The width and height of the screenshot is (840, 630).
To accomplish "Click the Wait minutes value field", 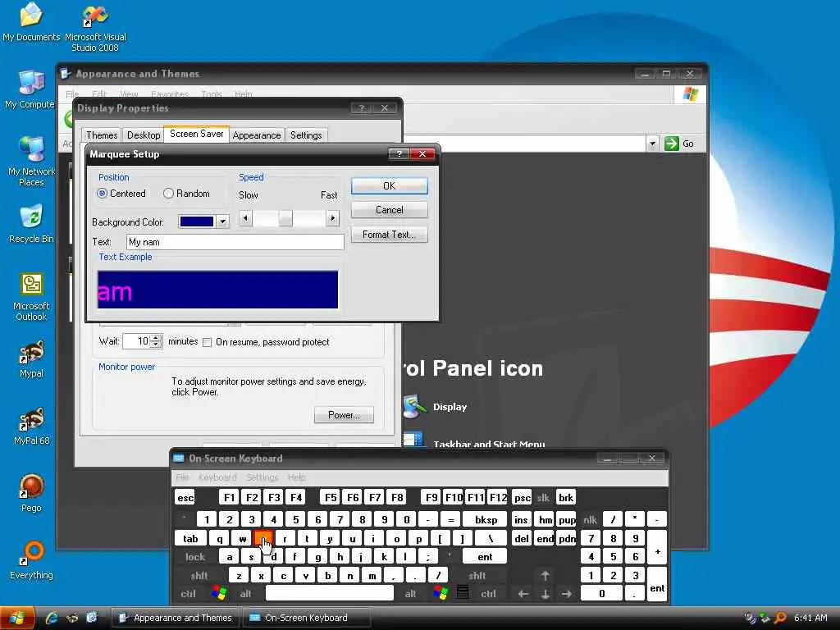I will (137, 341).
